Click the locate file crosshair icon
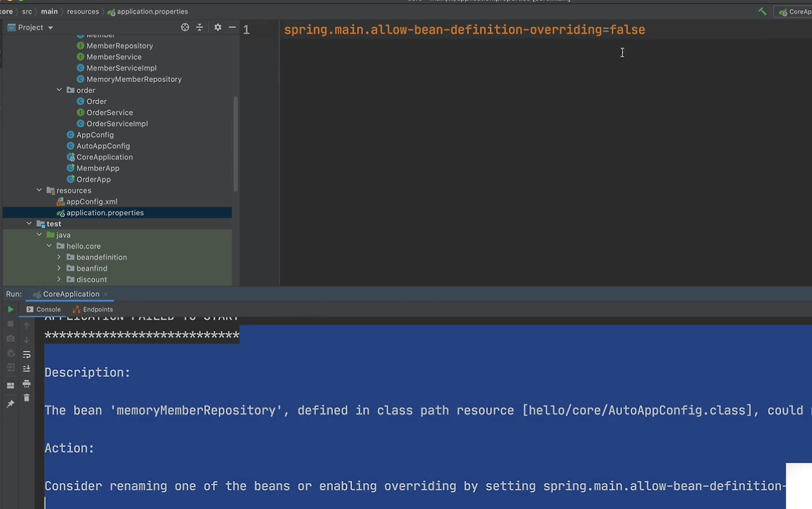The image size is (812, 509). (185, 27)
